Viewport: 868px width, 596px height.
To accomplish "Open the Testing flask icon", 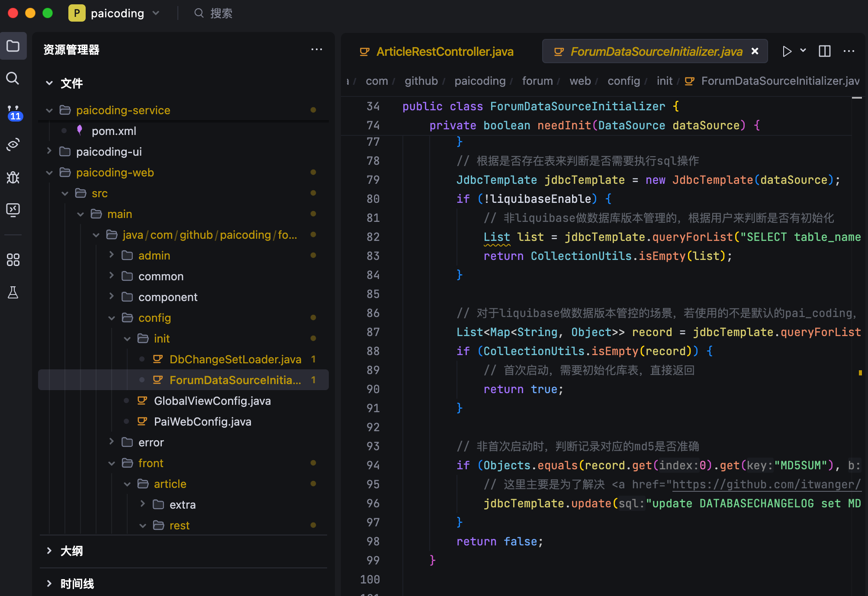I will click(x=13, y=293).
